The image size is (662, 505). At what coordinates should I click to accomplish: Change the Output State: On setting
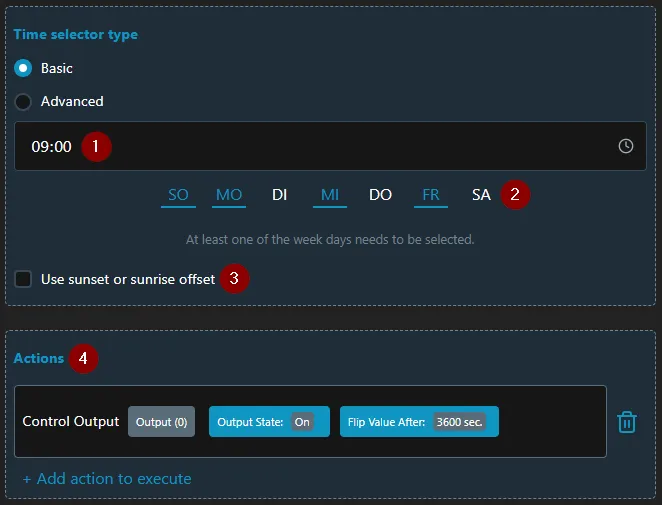[x=269, y=422]
